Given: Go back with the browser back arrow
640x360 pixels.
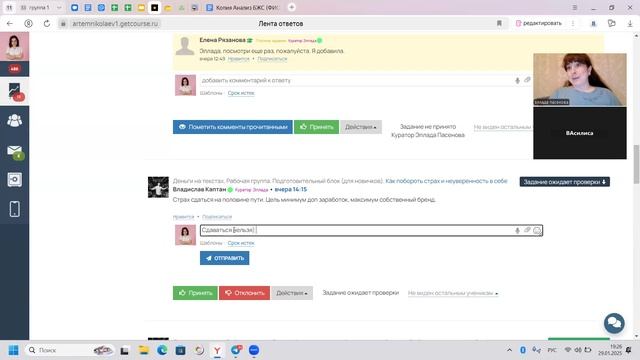Looking at the screenshot, I should pyautogui.click(x=10, y=24).
